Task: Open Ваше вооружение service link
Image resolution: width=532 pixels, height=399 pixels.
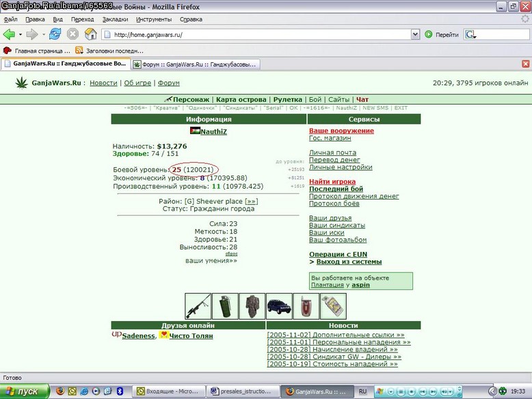Action: pos(341,130)
